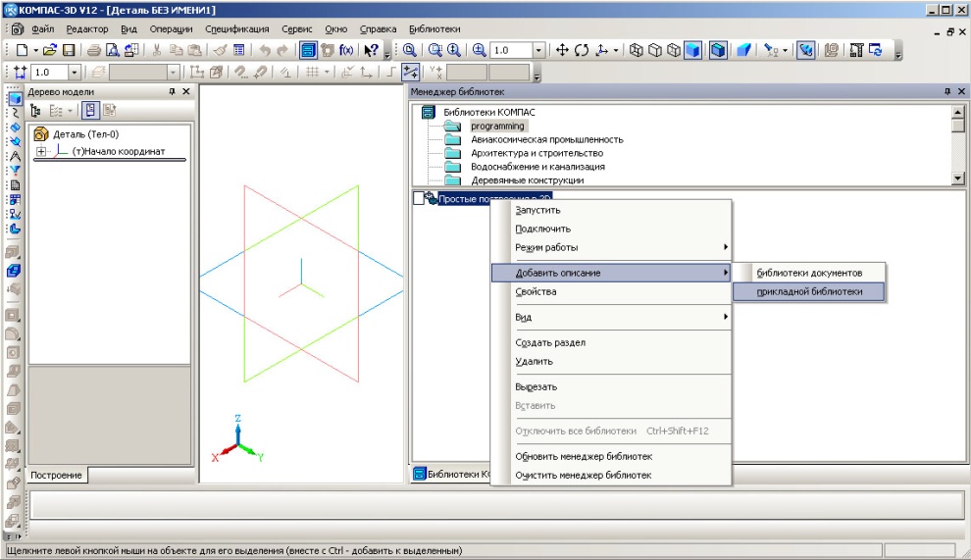Select the Pan view tool
Viewport: 971px width, 560px height.
[563, 50]
